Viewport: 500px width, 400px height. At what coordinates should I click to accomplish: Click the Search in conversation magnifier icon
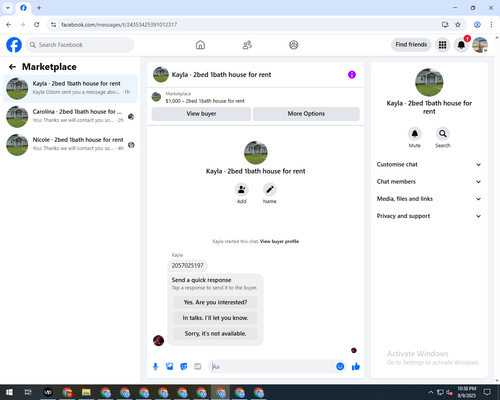(x=443, y=134)
